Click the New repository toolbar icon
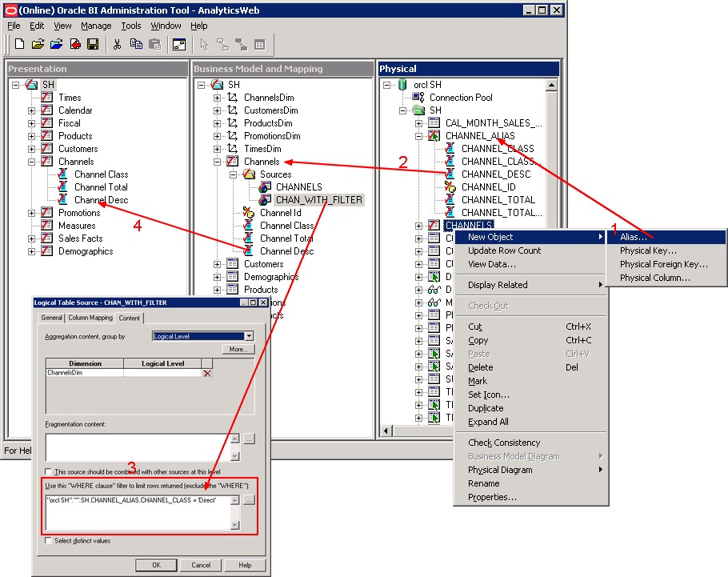The width and height of the screenshot is (728, 577). click(x=19, y=45)
